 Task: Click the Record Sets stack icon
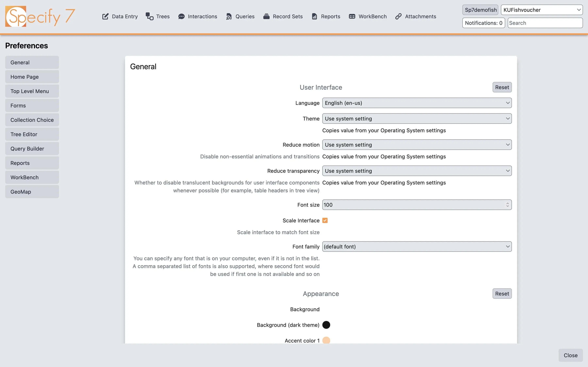[266, 16]
